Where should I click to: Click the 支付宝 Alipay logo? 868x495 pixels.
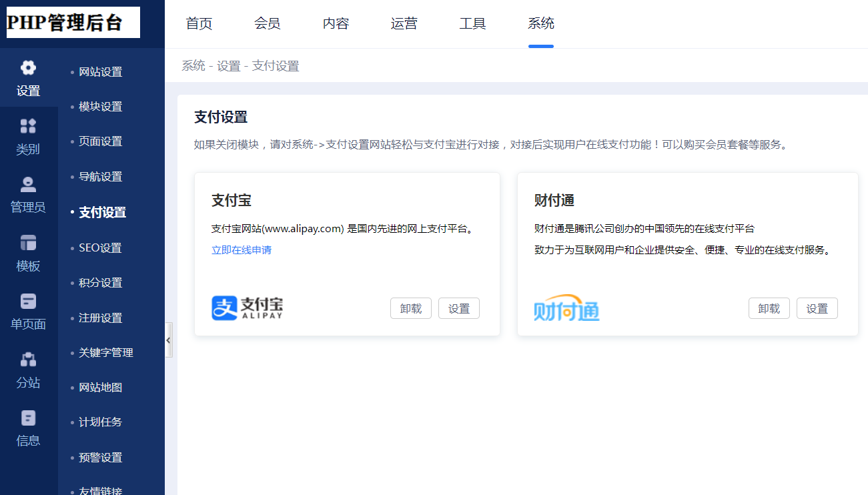(x=248, y=308)
